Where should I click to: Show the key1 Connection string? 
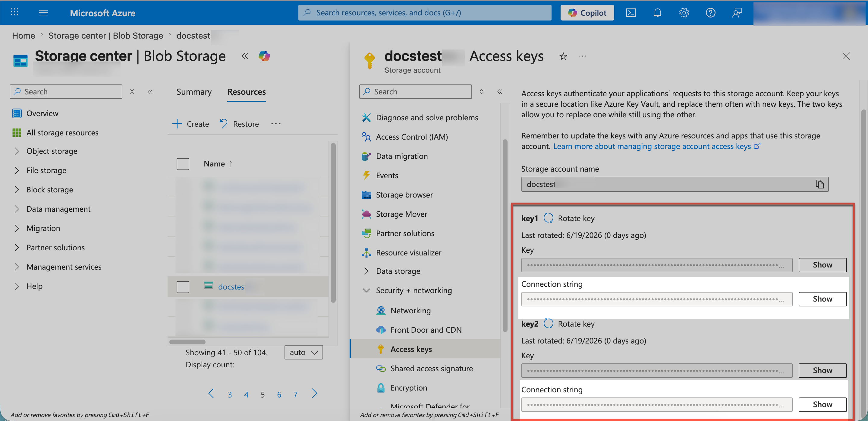click(822, 299)
